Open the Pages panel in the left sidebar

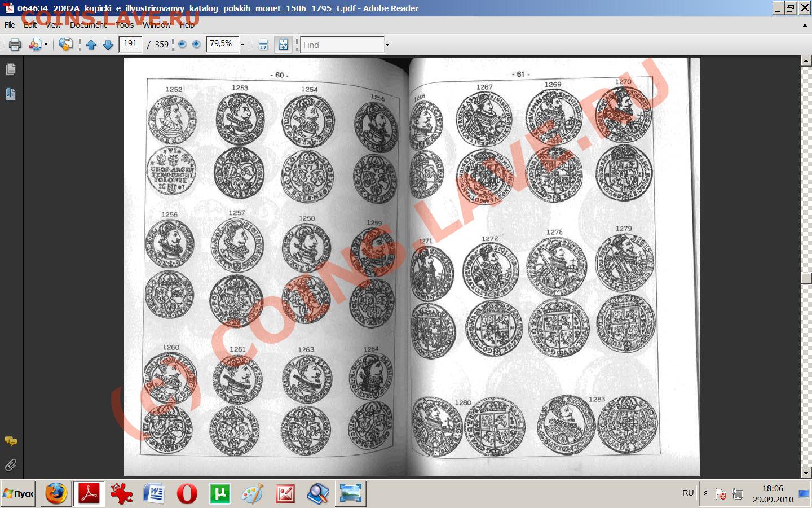(x=11, y=69)
